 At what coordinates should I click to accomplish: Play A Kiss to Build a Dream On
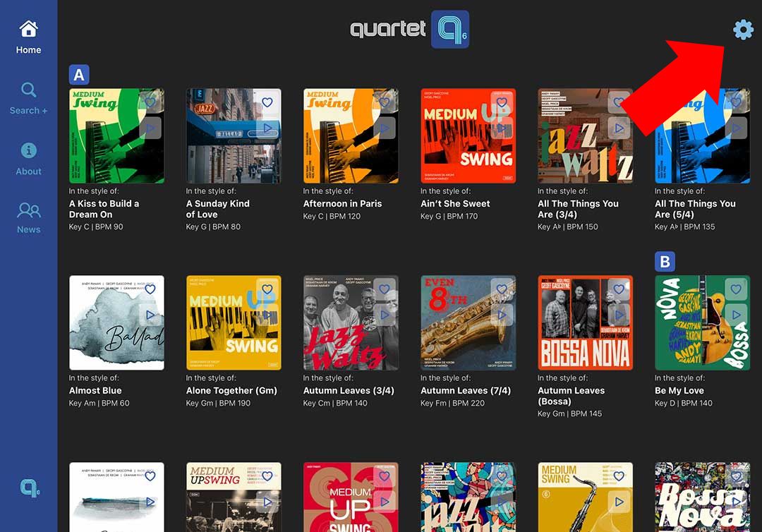point(150,128)
